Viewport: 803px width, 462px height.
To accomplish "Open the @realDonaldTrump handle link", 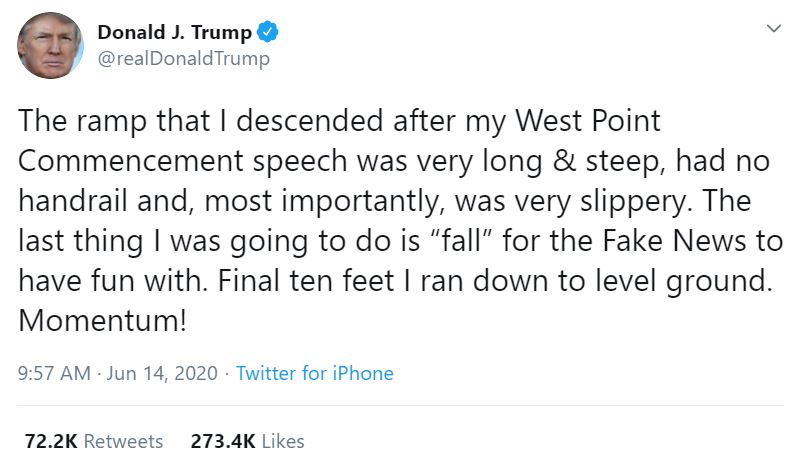I will click(183, 58).
